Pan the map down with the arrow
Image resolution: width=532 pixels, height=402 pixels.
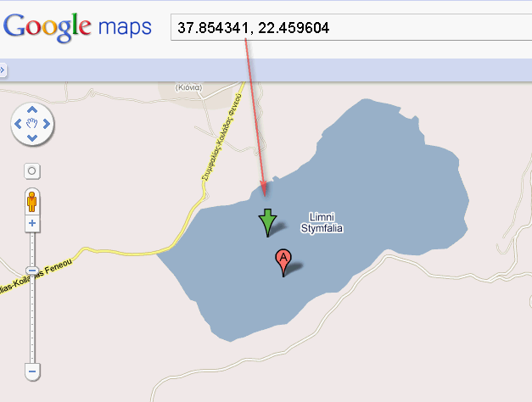[32, 138]
